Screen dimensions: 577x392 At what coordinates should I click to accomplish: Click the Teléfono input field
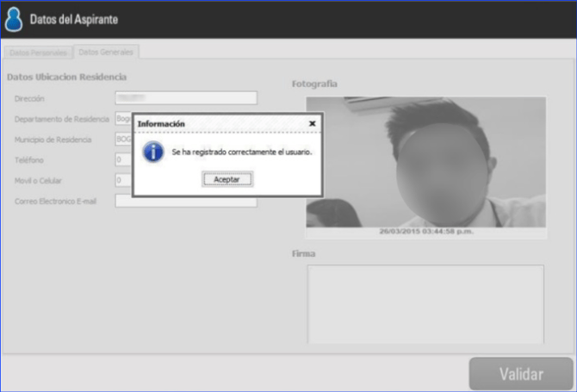point(123,159)
